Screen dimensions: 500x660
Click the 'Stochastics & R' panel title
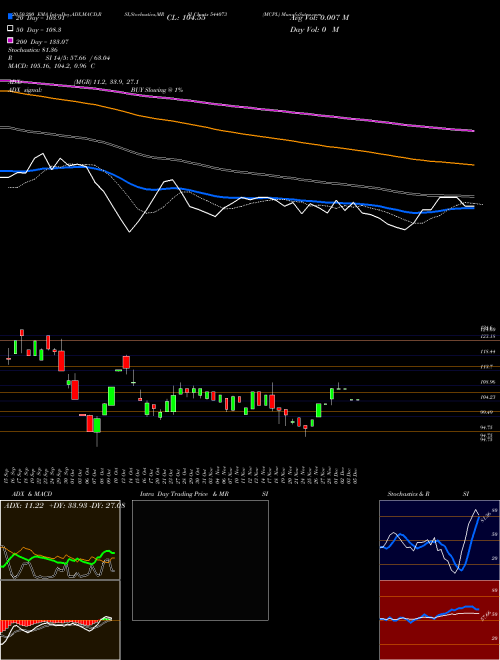pos(409,494)
